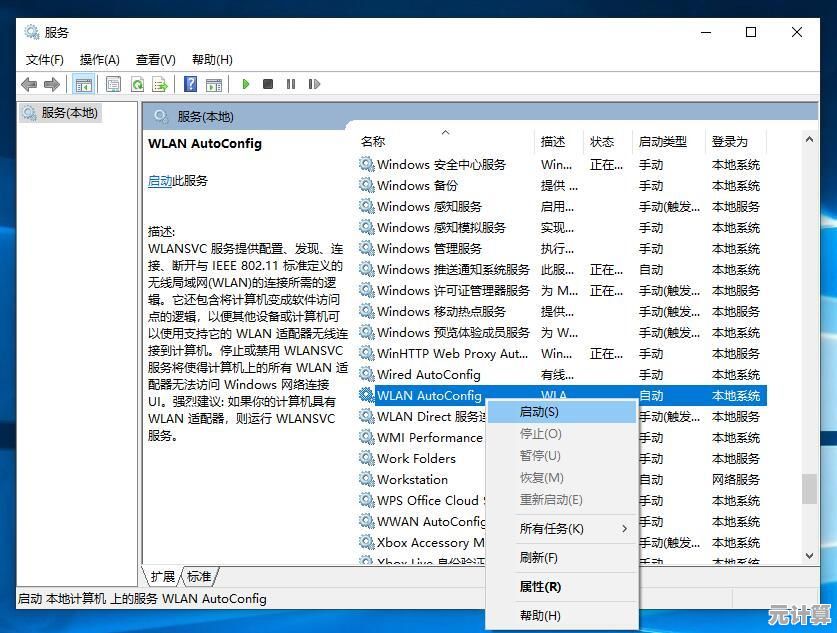The image size is (837, 633).
Task: Click gear icon of Work Folders row
Action: click(366, 458)
